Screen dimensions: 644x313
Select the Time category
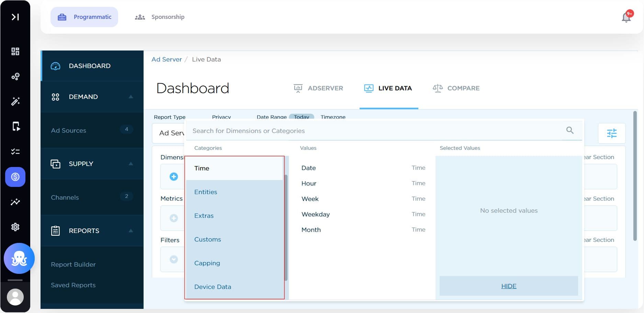[x=234, y=168]
